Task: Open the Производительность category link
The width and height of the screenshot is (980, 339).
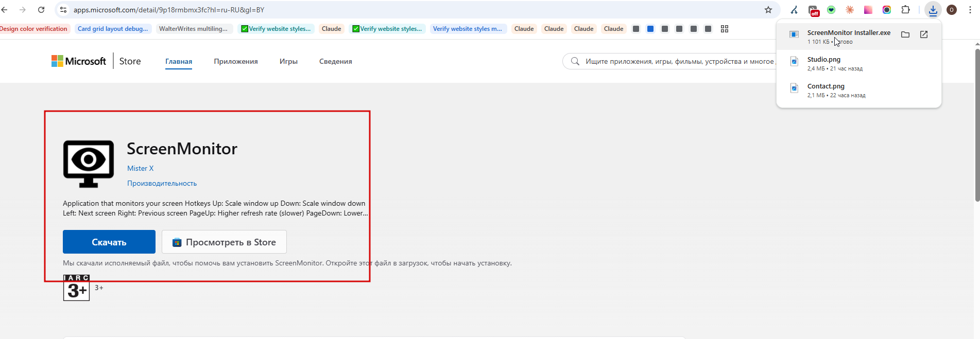Action: click(x=162, y=183)
